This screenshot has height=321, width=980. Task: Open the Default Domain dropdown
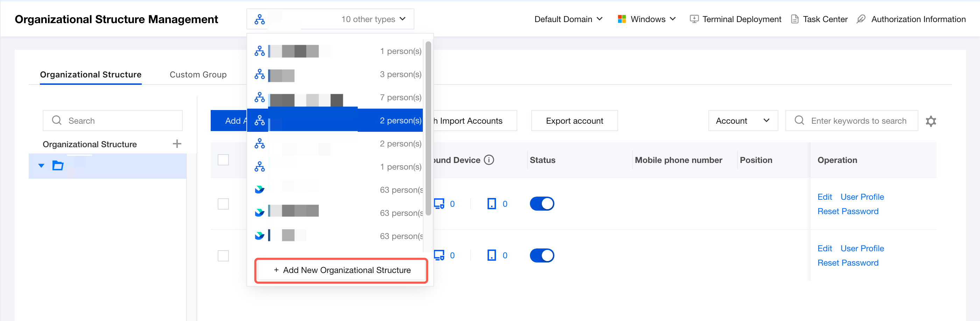(568, 19)
